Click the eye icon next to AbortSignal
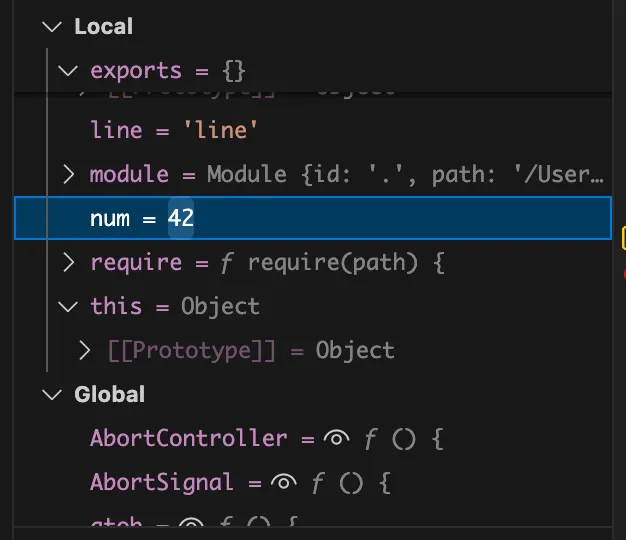 283,483
